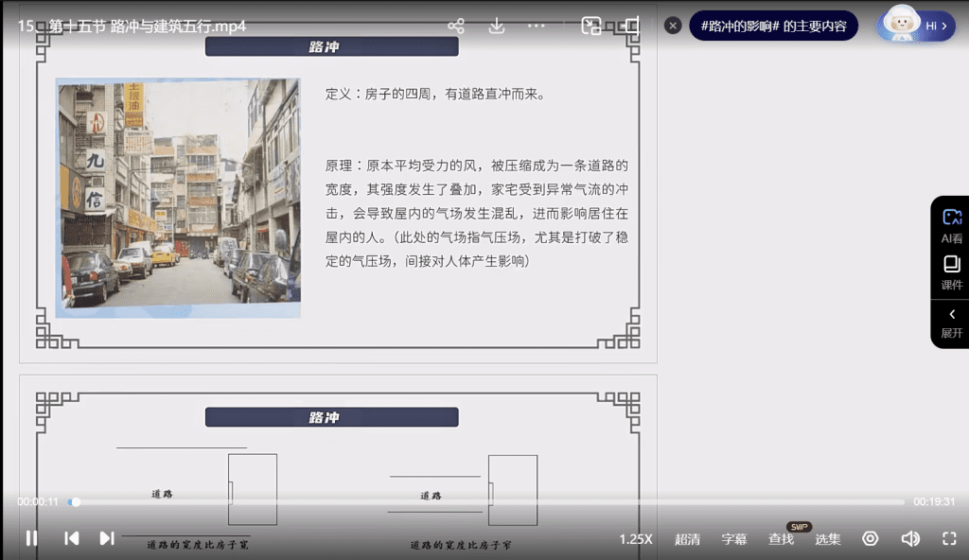Skip to the next video
Image resolution: width=969 pixels, height=560 pixels.
(x=107, y=538)
